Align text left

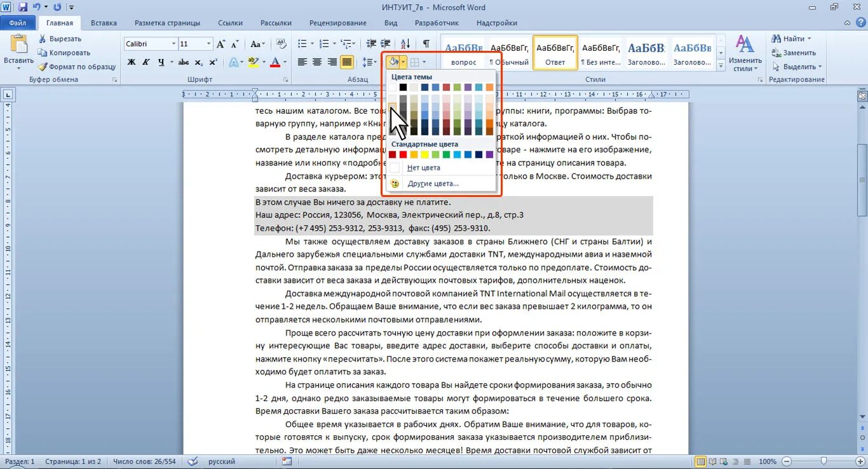point(302,62)
